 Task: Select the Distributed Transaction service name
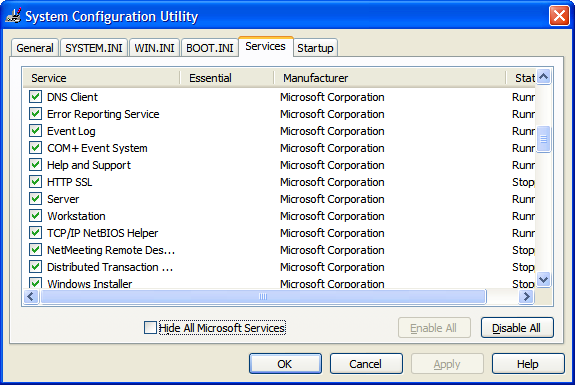point(110,267)
